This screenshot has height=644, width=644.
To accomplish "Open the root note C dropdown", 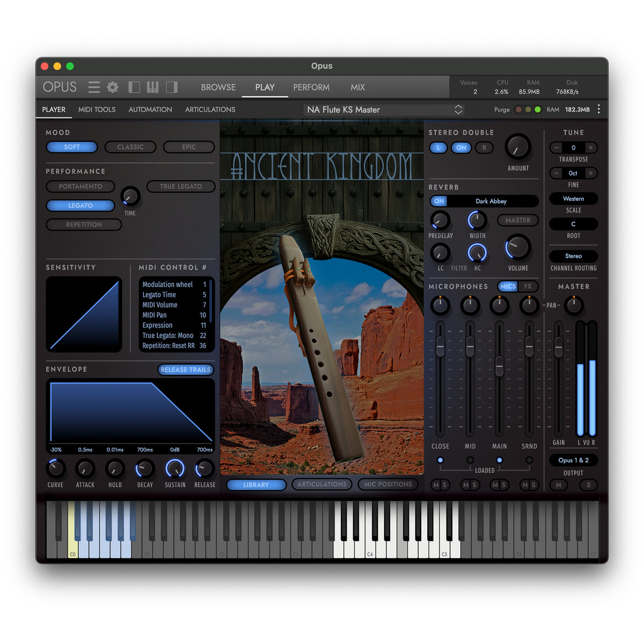I will tap(573, 224).
